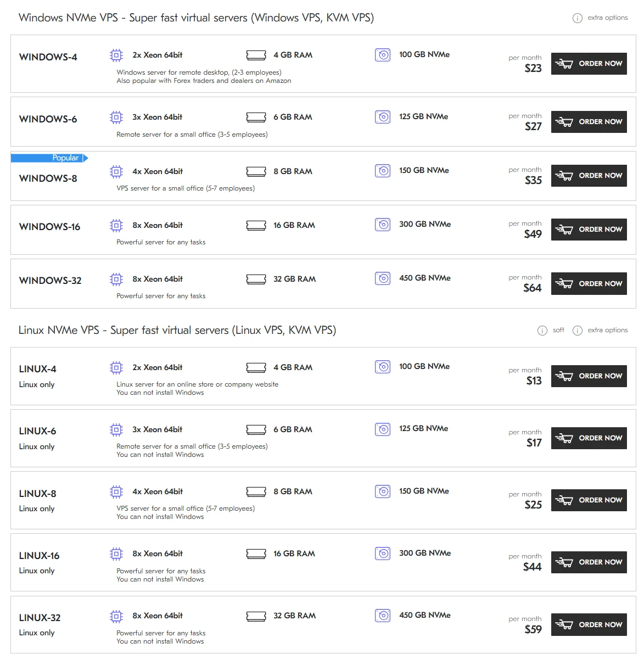The height and width of the screenshot is (665, 644).
Task: Click the RAM icon beside 8 GB RAM on WINDOWS-8
Action: [256, 171]
